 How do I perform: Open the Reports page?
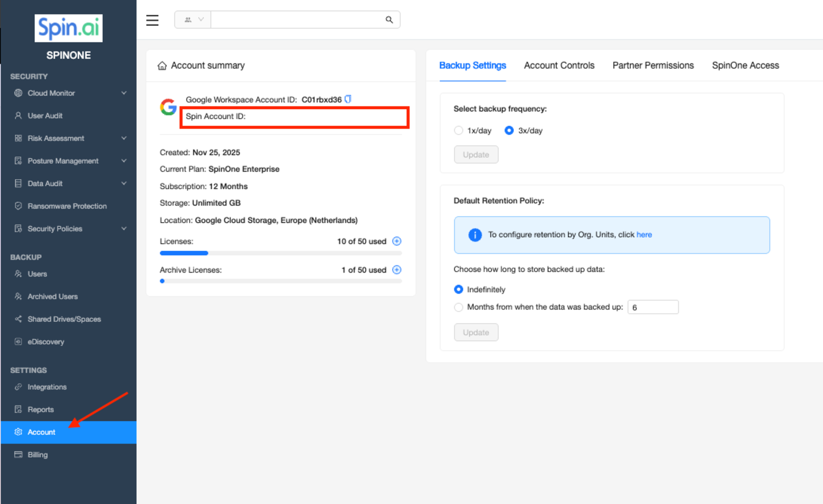(x=68, y=409)
